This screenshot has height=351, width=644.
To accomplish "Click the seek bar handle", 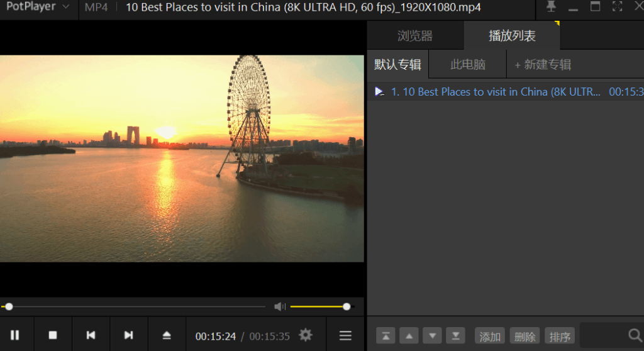I will [x=9, y=306].
